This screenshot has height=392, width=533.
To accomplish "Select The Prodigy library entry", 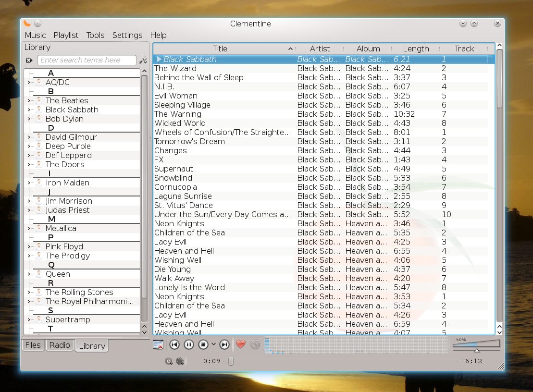I will pyautogui.click(x=68, y=256).
